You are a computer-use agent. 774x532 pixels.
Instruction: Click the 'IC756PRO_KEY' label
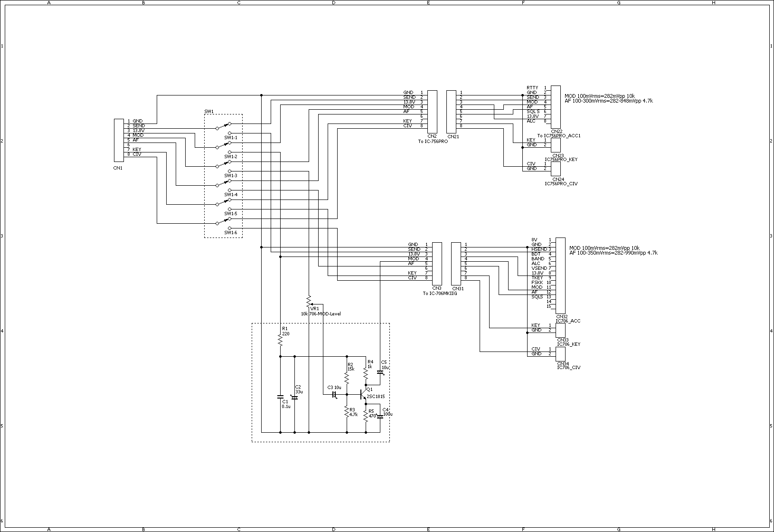(561, 160)
